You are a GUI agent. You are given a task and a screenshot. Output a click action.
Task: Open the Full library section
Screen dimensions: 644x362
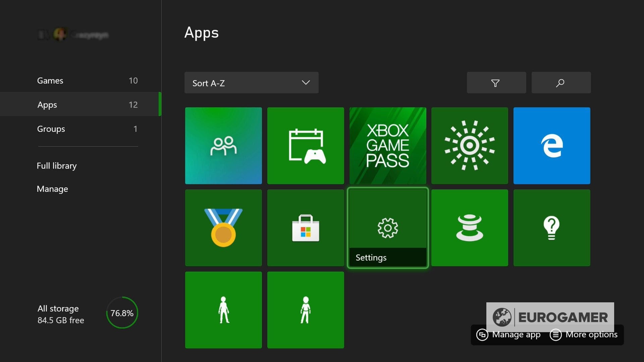point(56,166)
